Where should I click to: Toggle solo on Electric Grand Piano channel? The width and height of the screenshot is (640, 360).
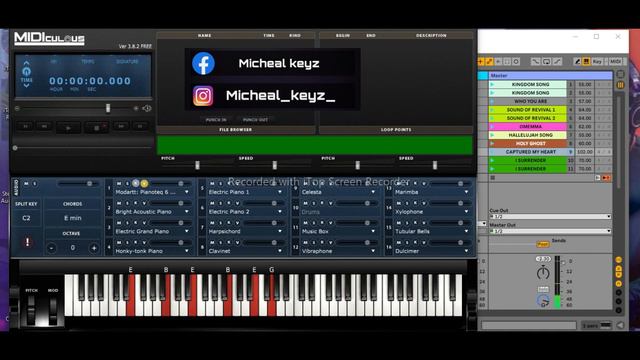click(127, 223)
